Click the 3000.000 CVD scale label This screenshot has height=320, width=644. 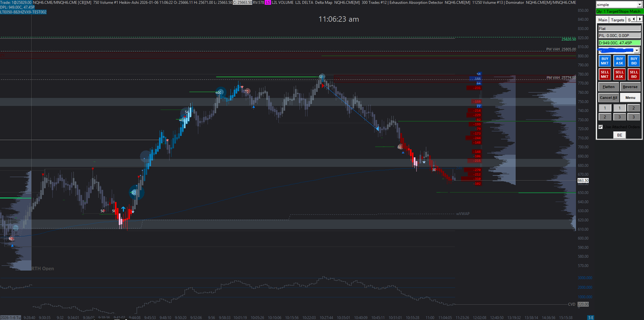coord(584,278)
